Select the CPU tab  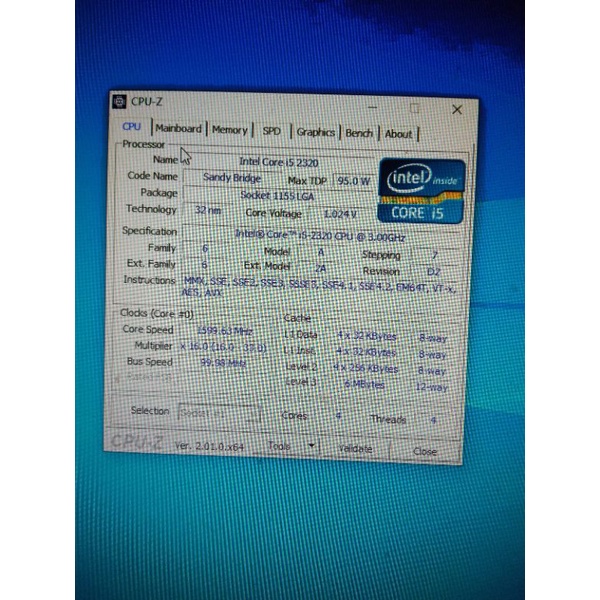(131, 127)
